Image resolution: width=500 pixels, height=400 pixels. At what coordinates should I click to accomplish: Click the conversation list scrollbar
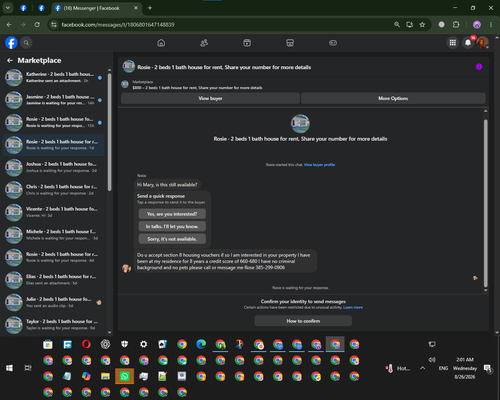(x=109, y=132)
